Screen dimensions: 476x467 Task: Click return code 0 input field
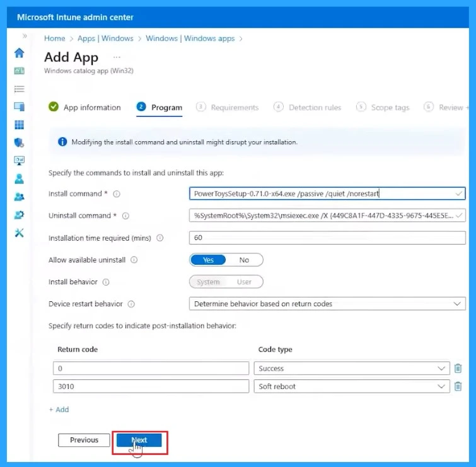[151, 369]
